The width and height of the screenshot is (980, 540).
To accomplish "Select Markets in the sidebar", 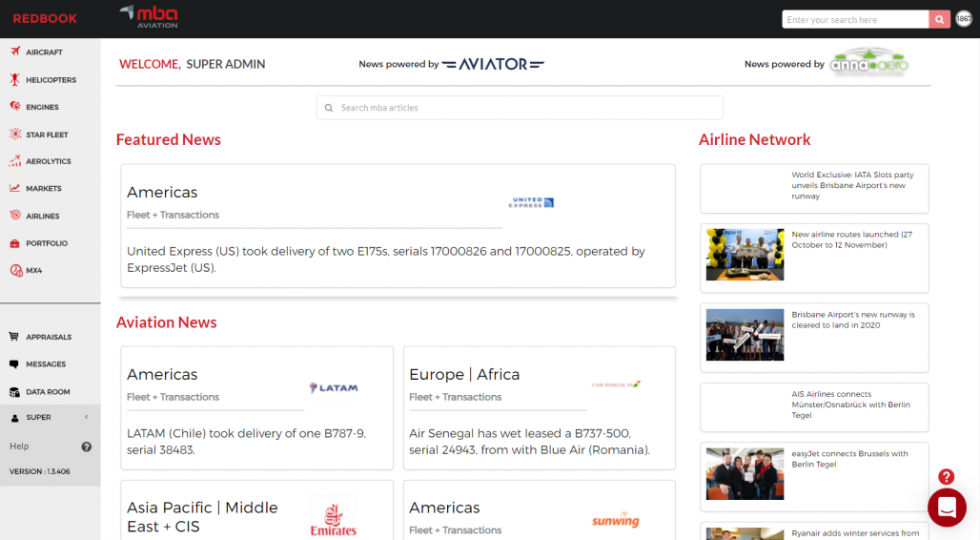I will pyautogui.click(x=44, y=188).
